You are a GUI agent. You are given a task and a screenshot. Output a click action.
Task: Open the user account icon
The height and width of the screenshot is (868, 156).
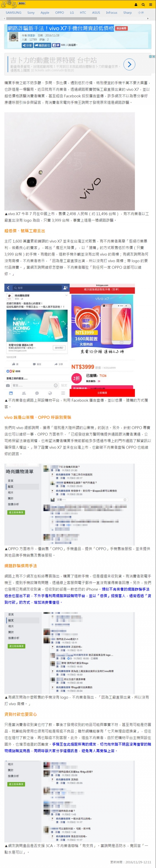[x=136, y=4]
